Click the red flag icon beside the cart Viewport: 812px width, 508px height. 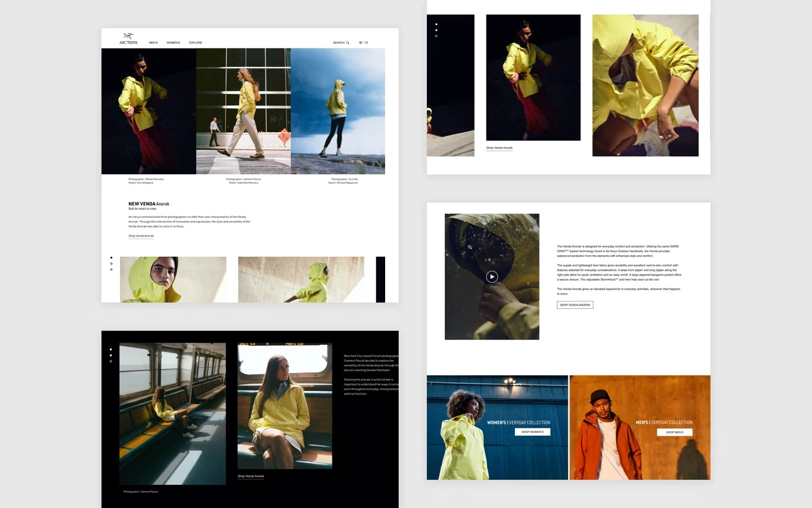[x=366, y=43]
